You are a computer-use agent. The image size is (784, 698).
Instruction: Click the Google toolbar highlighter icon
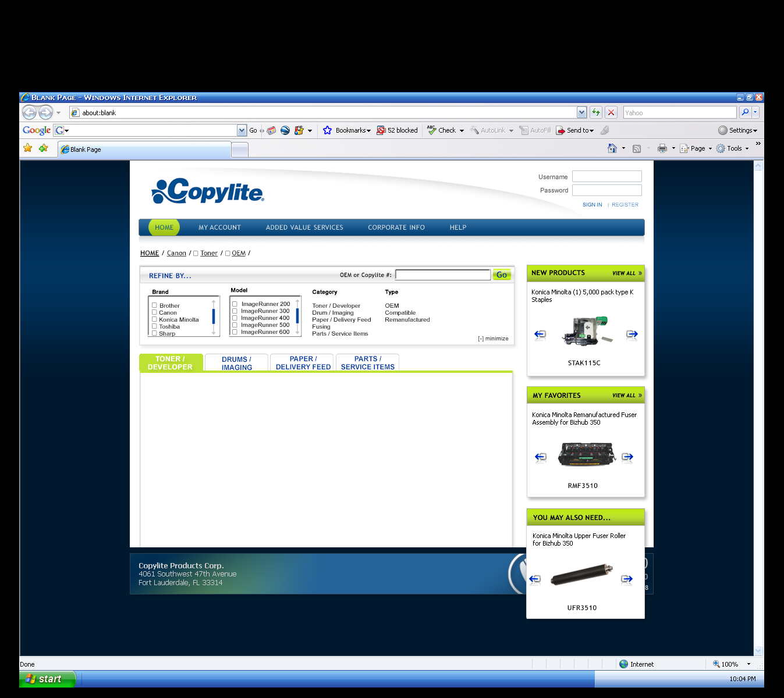(605, 130)
